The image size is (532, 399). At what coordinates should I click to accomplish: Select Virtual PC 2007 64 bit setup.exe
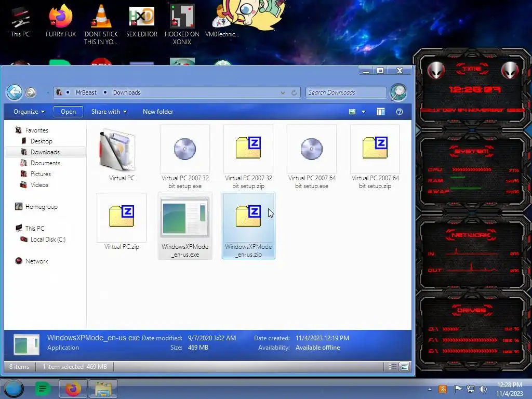tap(312, 157)
